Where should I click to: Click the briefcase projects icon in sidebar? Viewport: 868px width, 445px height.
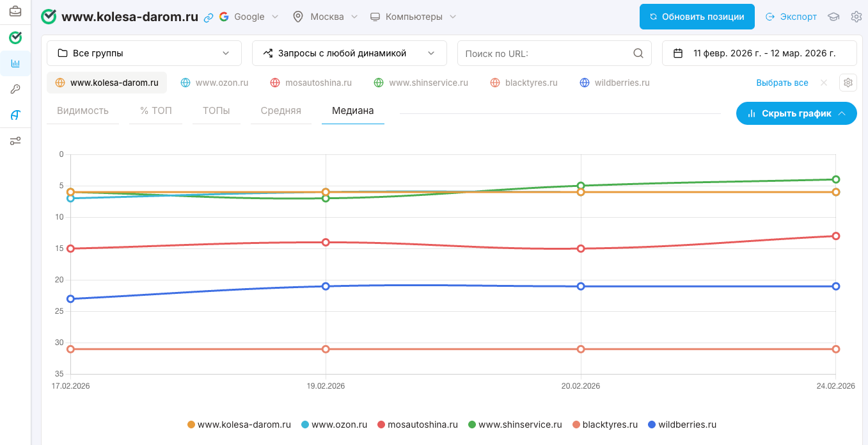(x=15, y=12)
